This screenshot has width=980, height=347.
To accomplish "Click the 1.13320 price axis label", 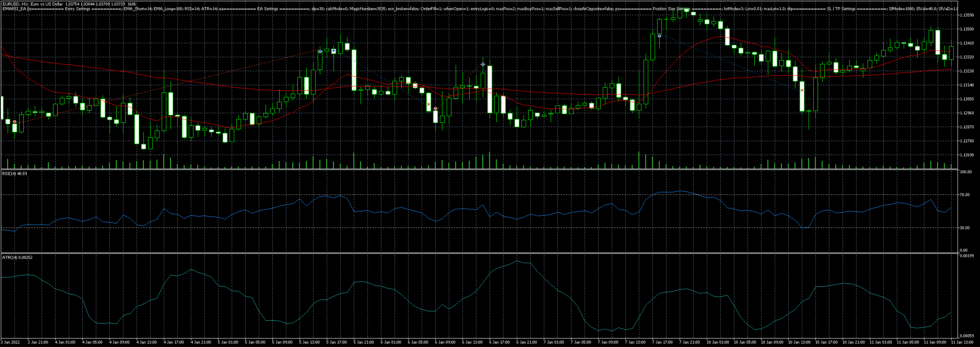I will (967, 57).
